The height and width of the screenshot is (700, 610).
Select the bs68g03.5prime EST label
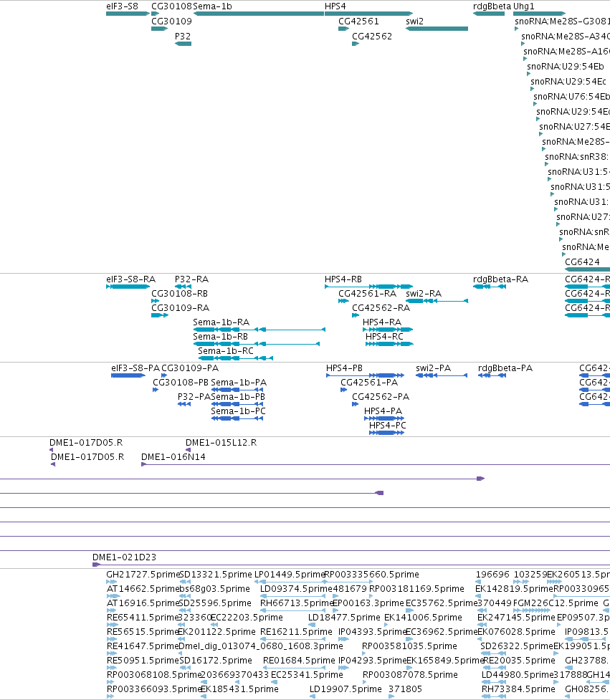[x=214, y=589]
